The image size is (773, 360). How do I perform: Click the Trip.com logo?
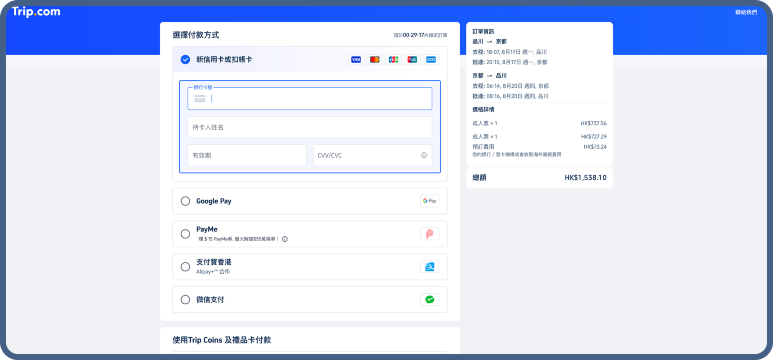(x=36, y=11)
